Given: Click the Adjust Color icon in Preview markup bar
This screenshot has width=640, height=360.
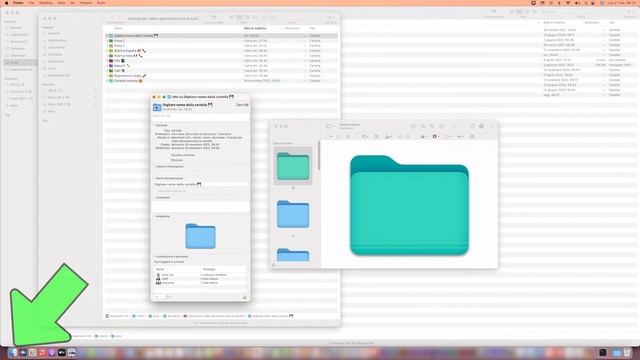Looking at the screenshot, I should pos(400,136).
